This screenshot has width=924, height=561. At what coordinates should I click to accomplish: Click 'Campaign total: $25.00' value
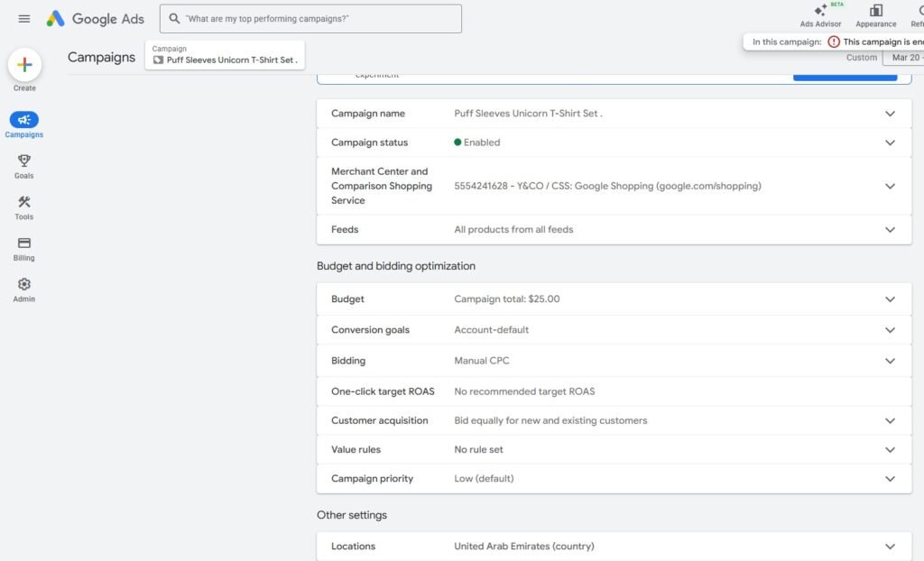507,299
